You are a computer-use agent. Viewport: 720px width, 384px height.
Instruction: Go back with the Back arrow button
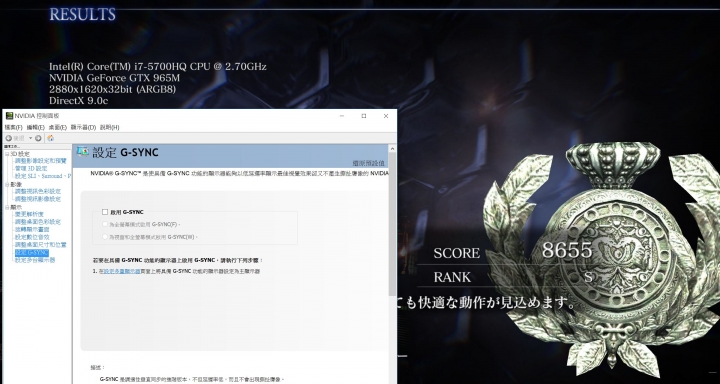(x=9, y=138)
